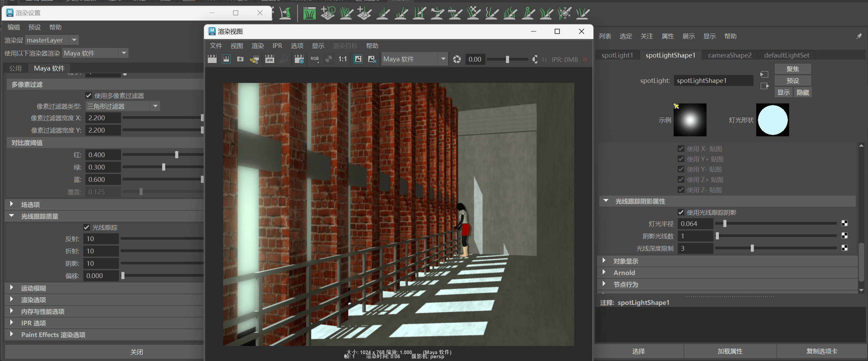868x361 pixels.
Task: Toggle the 使用多像素过滤器 checkbox
Action: (x=88, y=96)
